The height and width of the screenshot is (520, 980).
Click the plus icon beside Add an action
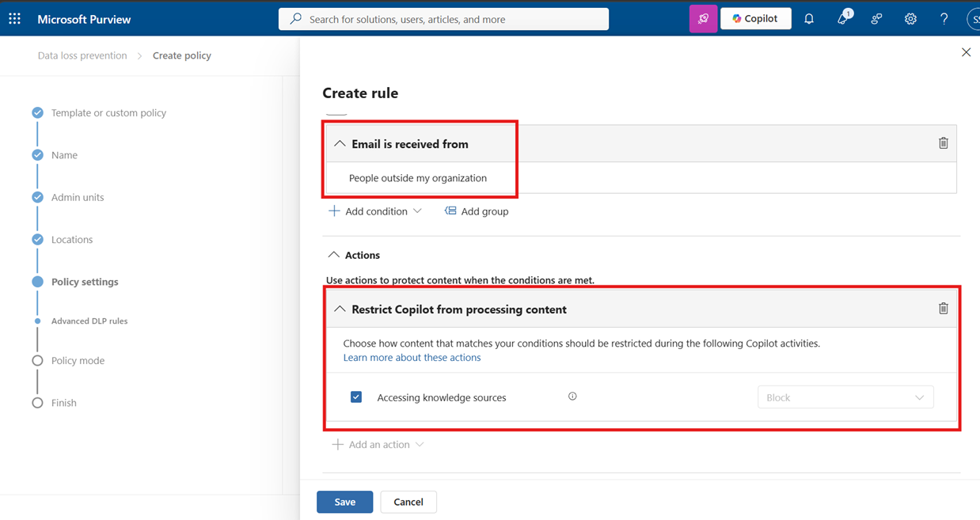click(337, 444)
